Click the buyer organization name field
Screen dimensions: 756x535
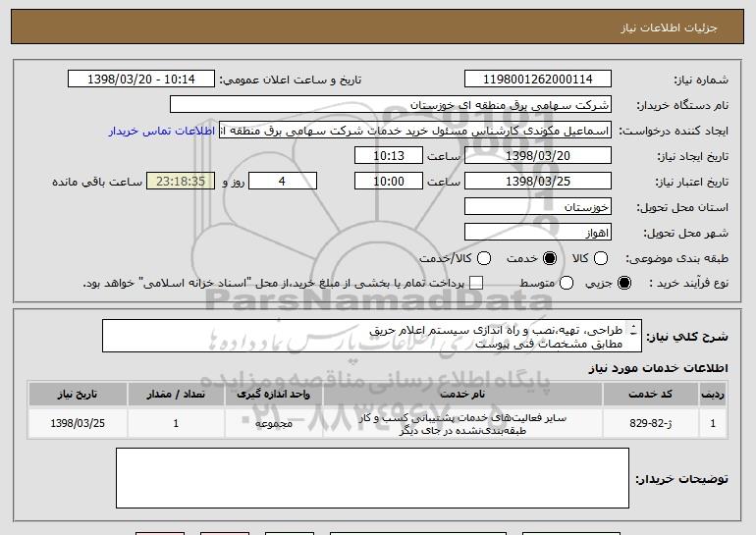point(390,105)
